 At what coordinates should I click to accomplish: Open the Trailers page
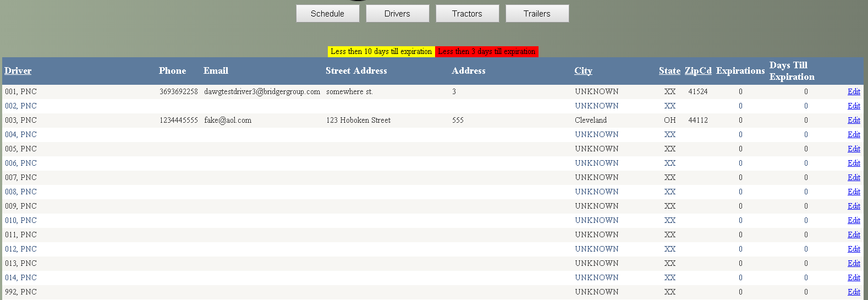[537, 14]
